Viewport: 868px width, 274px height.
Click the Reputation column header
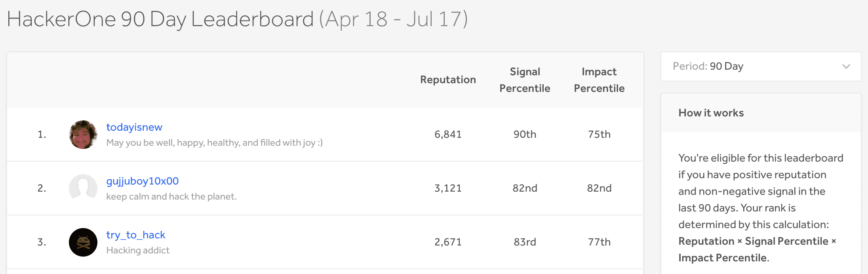(x=448, y=80)
